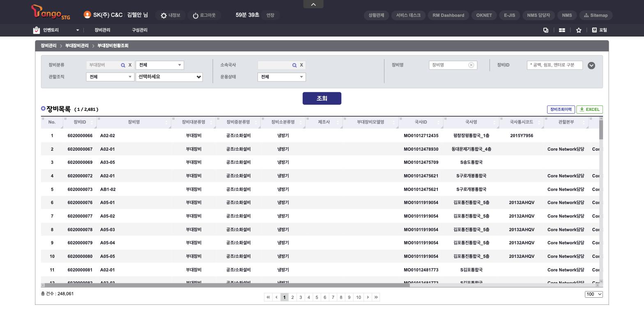Collapse the header with the top chevron

313,4
